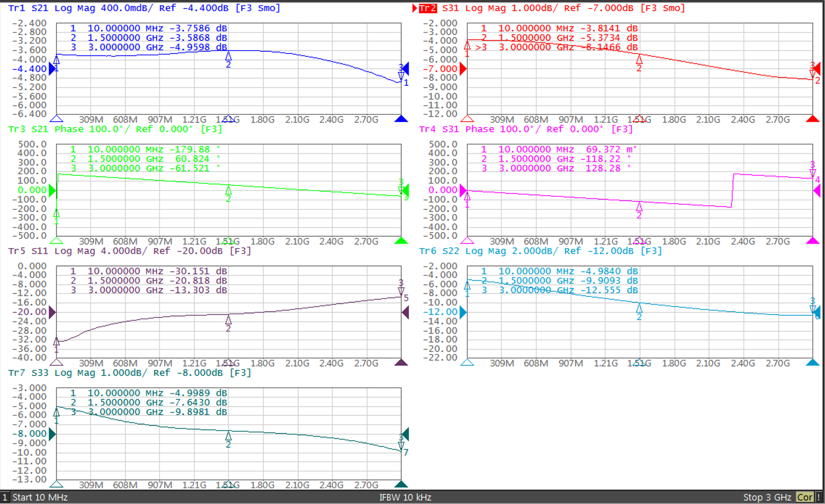Click the solid cyan stop stimulus triangle below Tr6
Image resolution: width=825 pixels, height=504 pixels.
point(812,363)
